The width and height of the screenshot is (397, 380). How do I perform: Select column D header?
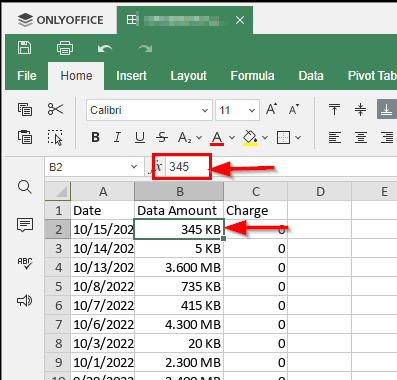pos(320,192)
